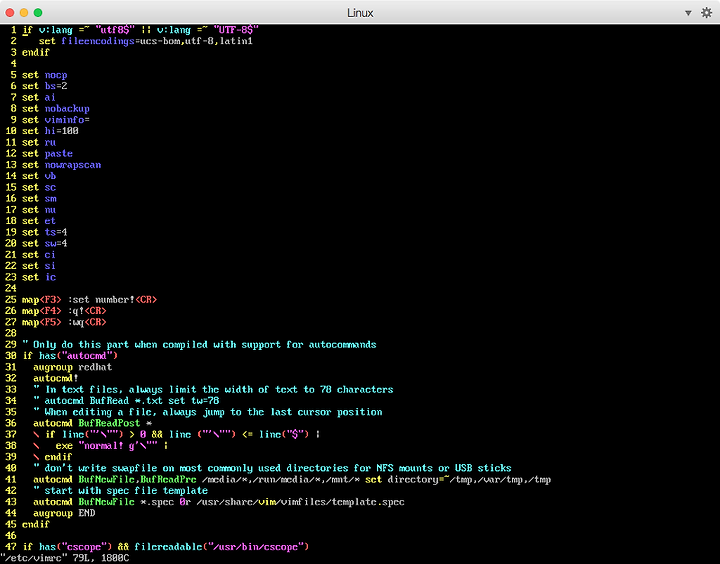Click '"UTF-8$"' string on line 1
720x564 pixels.
[236, 30]
